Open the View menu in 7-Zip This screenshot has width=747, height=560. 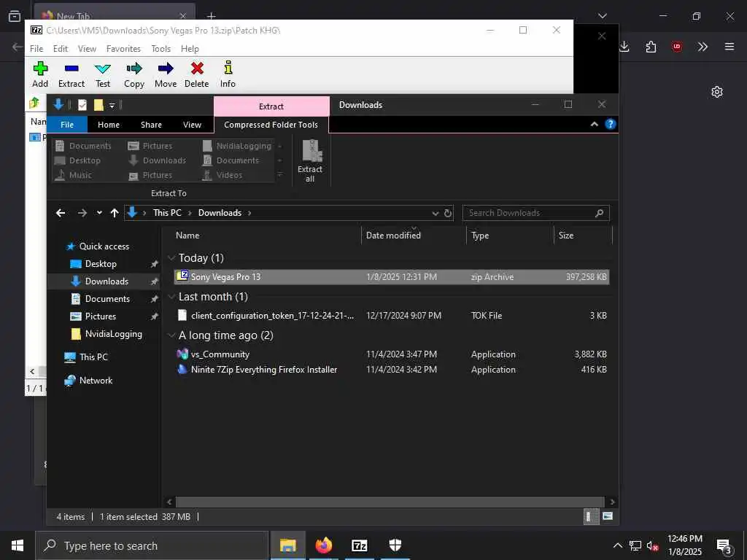(88, 49)
